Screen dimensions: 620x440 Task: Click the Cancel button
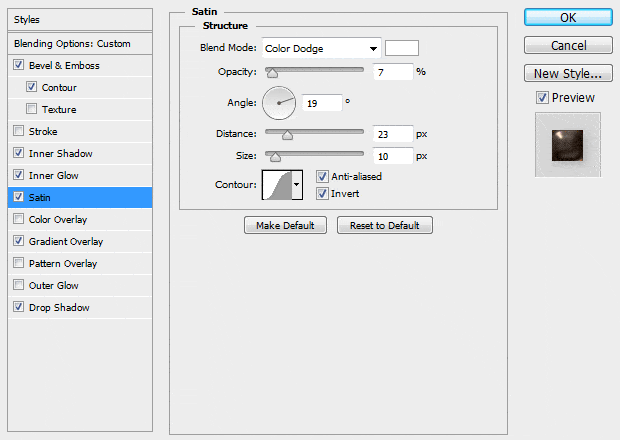pyautogui.click(x=568, y=46)
